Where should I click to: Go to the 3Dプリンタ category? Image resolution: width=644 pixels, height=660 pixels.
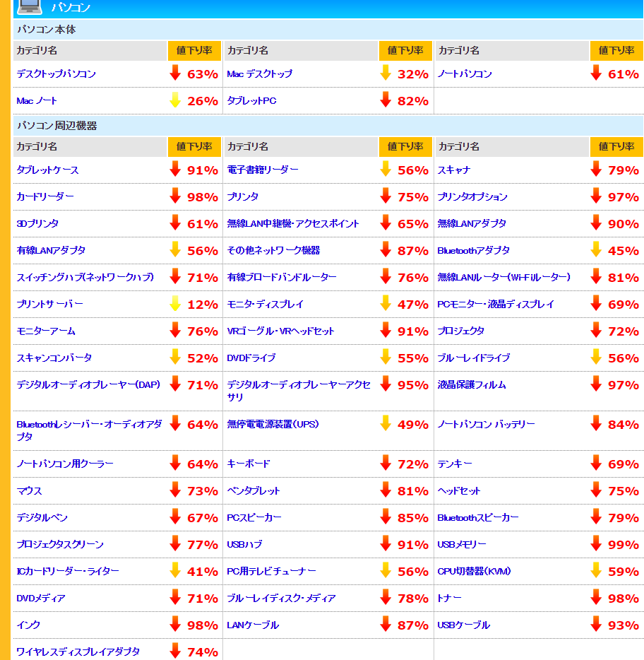tap(37, 224)
